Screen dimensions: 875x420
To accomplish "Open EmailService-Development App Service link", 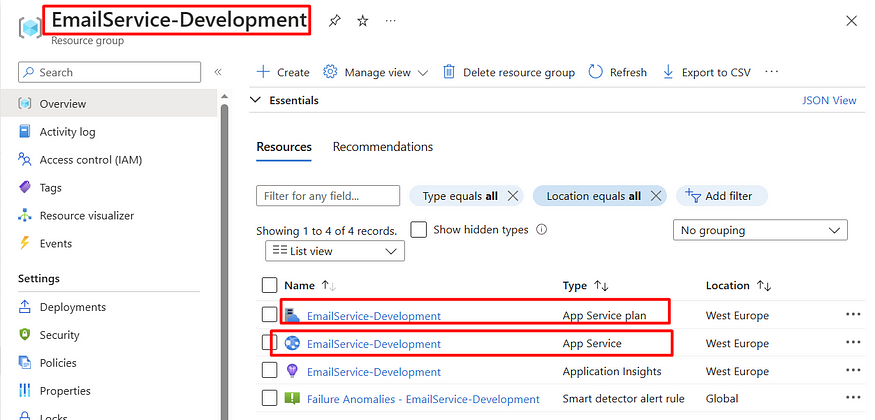I will coord(374,344).
